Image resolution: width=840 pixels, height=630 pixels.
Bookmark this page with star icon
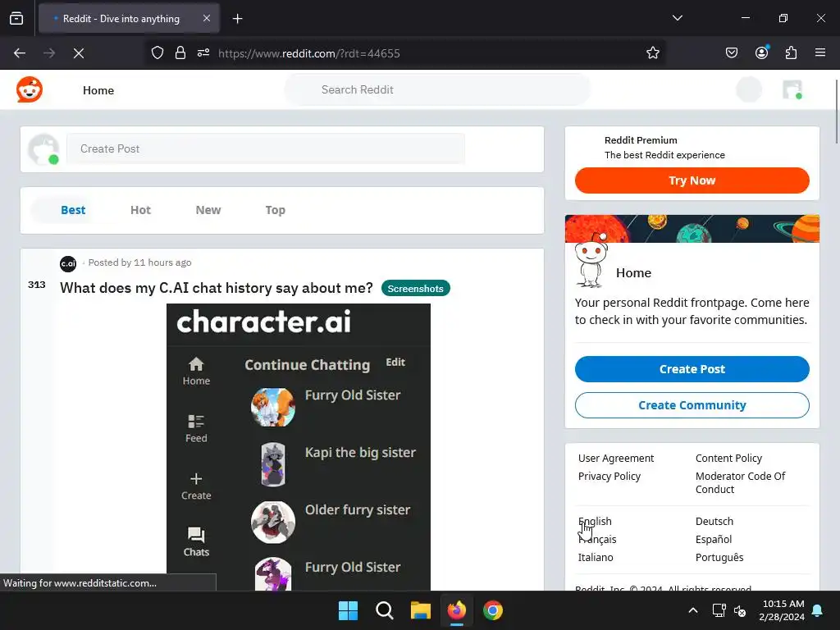click(652, 53)
